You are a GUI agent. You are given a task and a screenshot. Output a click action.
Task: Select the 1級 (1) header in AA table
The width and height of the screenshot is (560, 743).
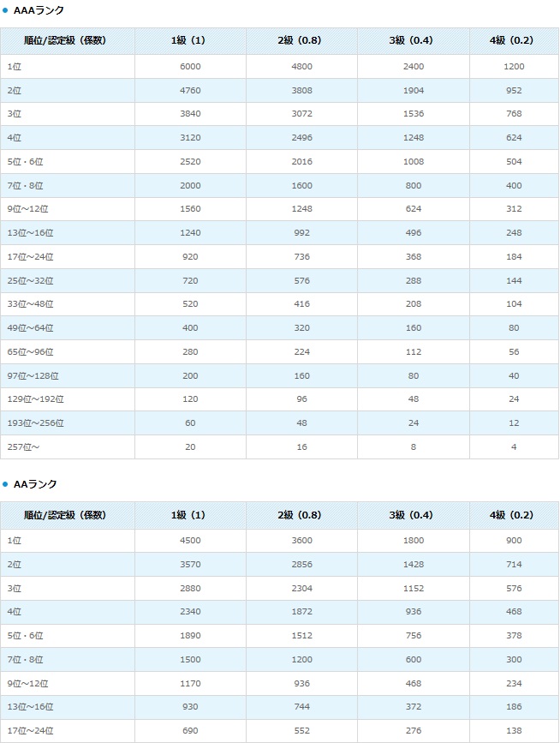click(x=188, y=515)
